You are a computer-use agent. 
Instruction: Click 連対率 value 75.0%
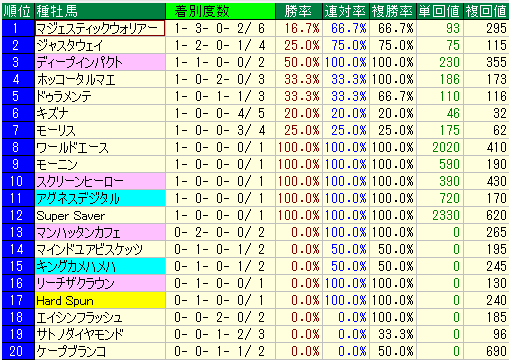(346, 45)
